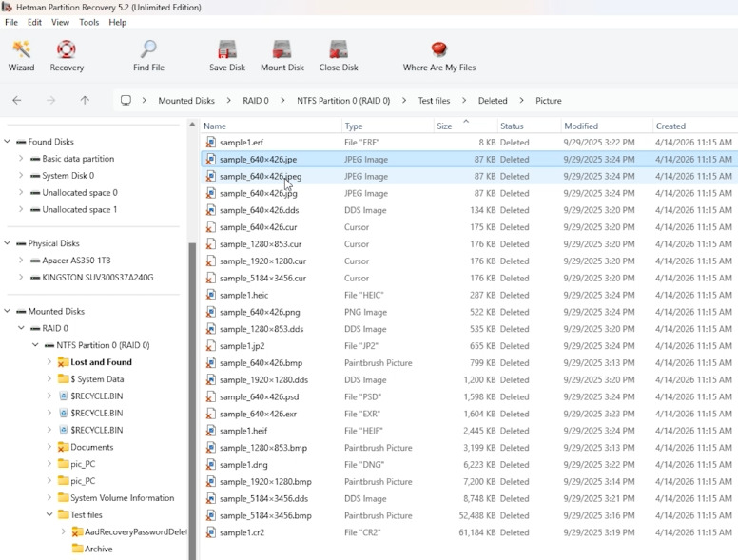The image size is (738, 560).
Task: Sort by the Status column header
Action: click(x=529, y=126)
